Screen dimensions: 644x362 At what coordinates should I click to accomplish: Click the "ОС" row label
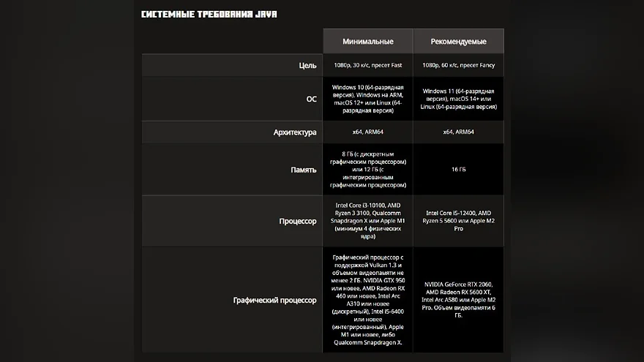pos(311,99)
